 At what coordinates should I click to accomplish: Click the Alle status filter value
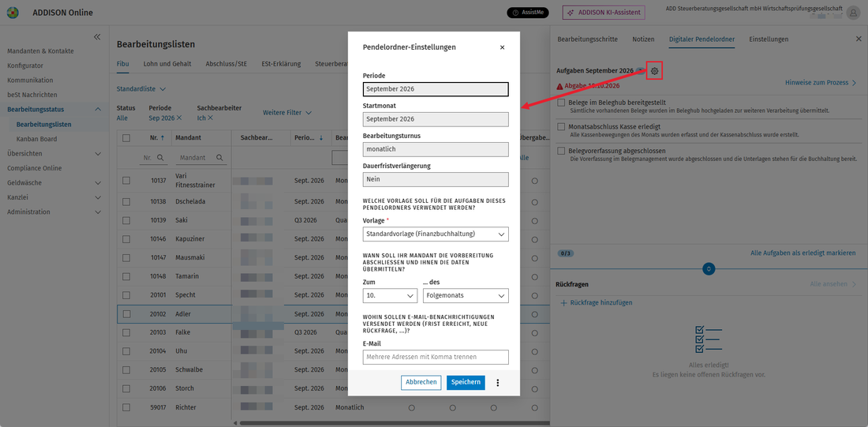[122, 118]
